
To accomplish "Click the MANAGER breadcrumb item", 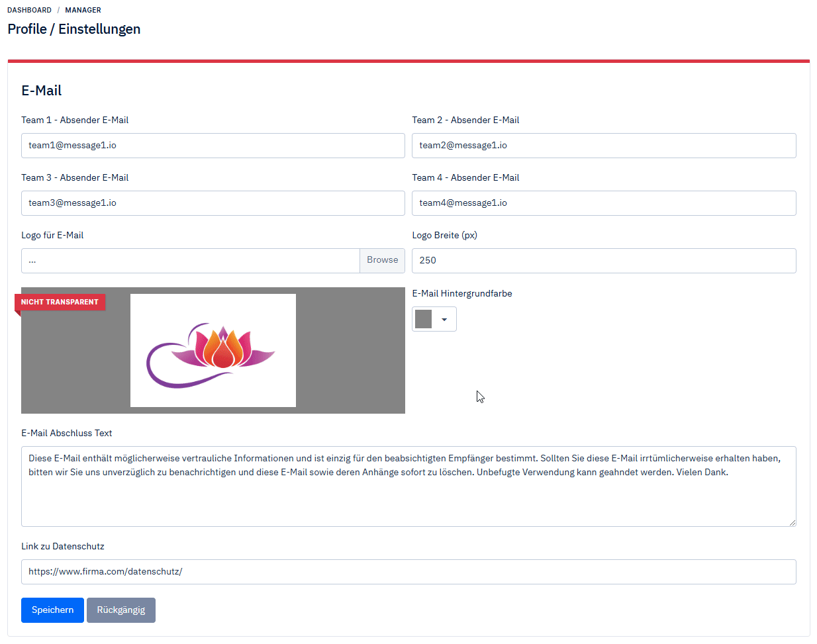I will point(83,10).
